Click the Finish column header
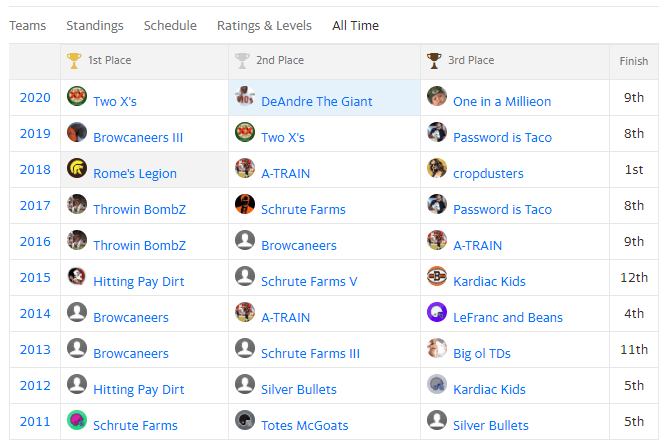Screen dimensions: 665x446 (634, 61)
